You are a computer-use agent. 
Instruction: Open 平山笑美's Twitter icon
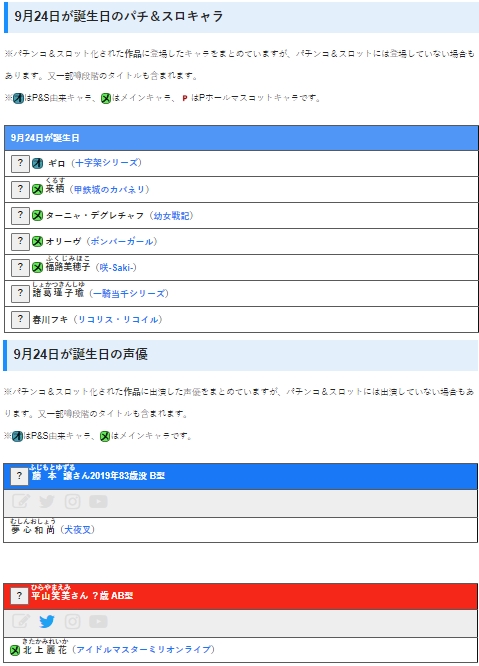coord(47,622)
